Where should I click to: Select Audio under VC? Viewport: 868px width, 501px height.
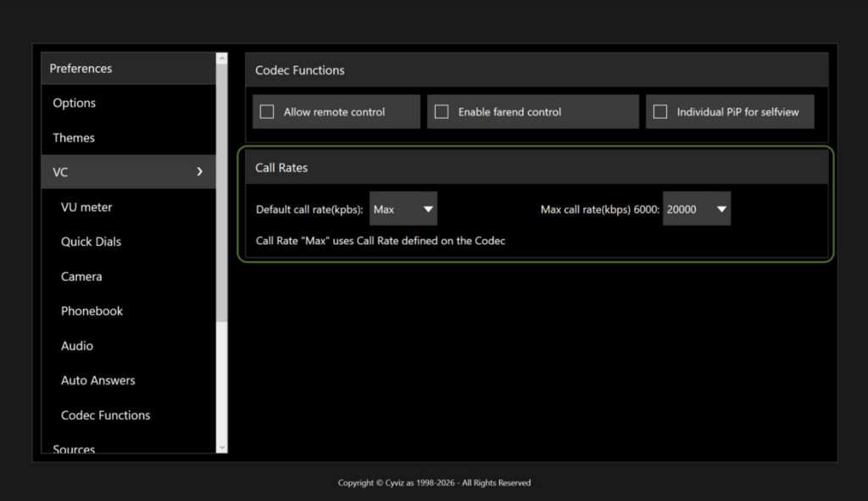pos(77,346)
